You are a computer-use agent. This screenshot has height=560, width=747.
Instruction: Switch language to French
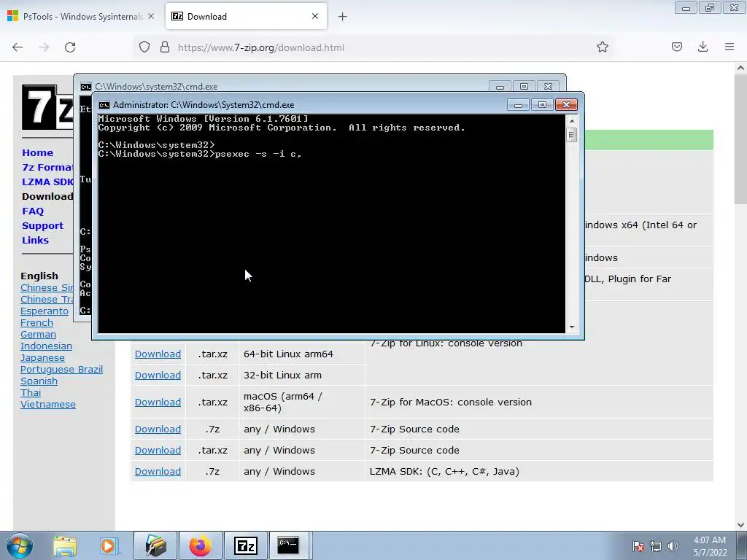click(36, 322)
